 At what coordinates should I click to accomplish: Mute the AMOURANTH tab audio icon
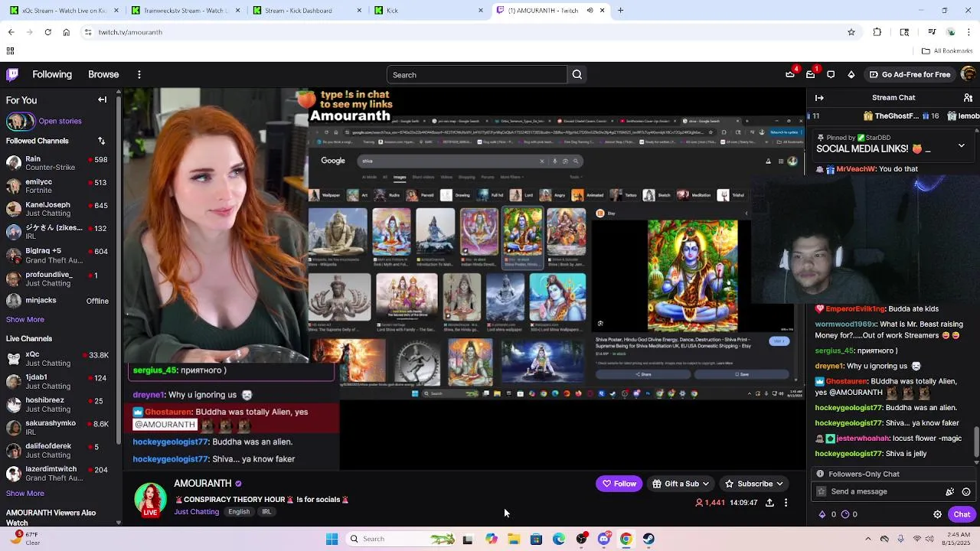[x=590, y=11]
